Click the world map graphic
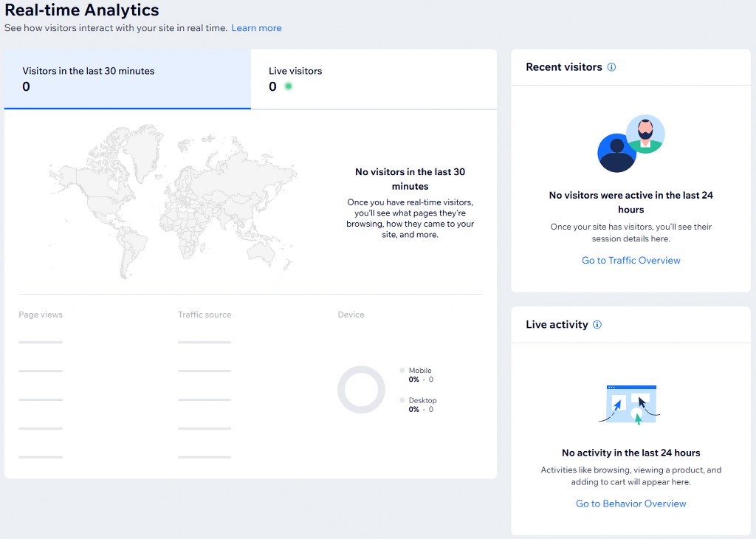 (x=173, y=201)
